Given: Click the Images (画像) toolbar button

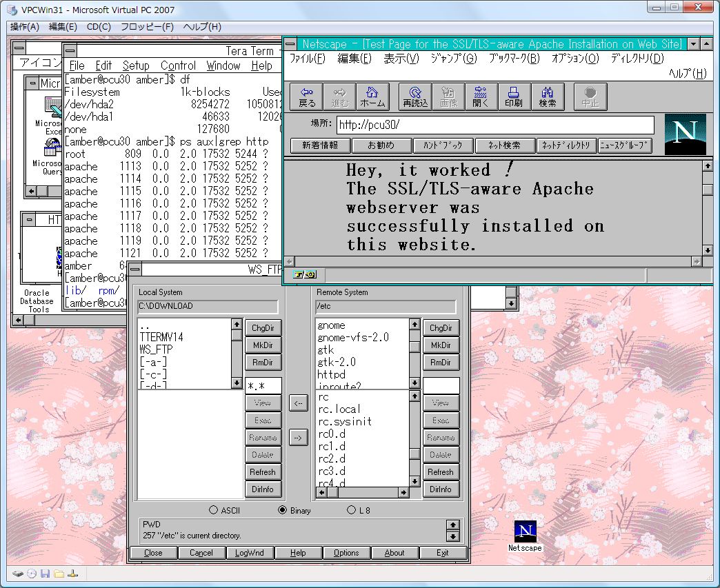Looking at the screenshot, I should [449, 97].
